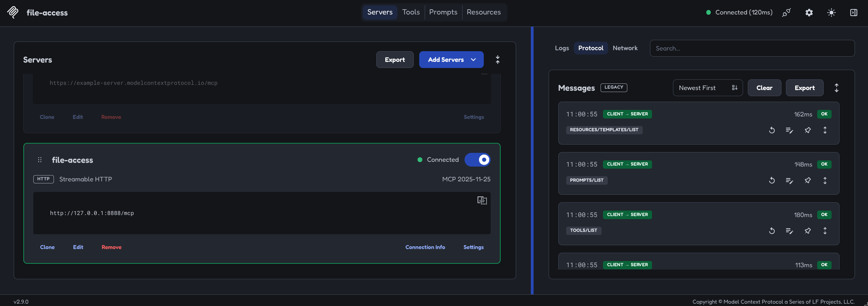Export the servers list

395,60
